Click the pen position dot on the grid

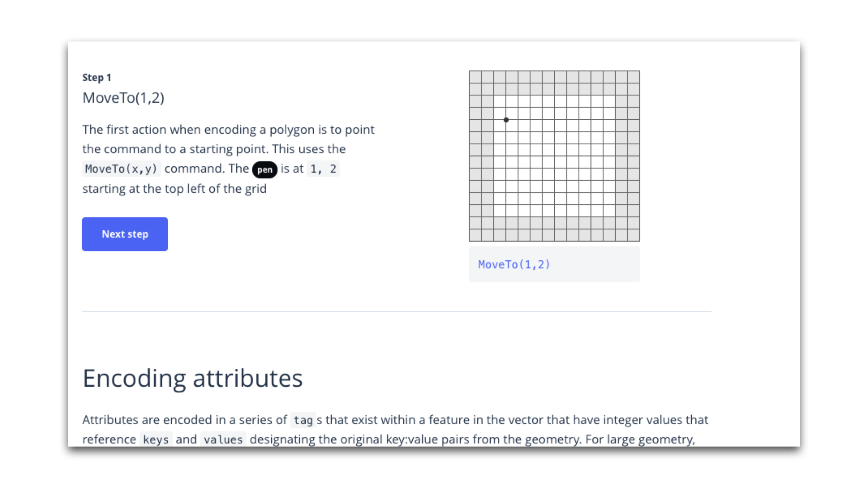click(x=506, y=120)
